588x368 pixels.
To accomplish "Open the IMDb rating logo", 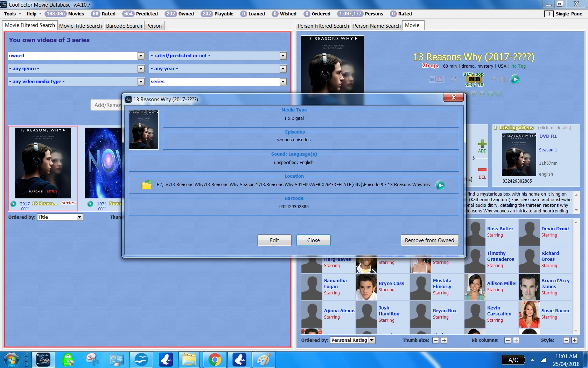I will point(474,79).
